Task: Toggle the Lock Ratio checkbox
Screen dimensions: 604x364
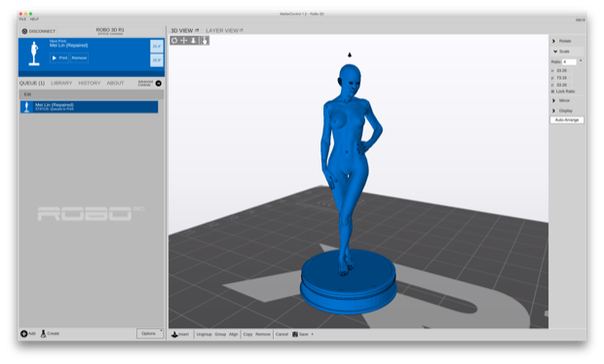Action: point(553,91)
